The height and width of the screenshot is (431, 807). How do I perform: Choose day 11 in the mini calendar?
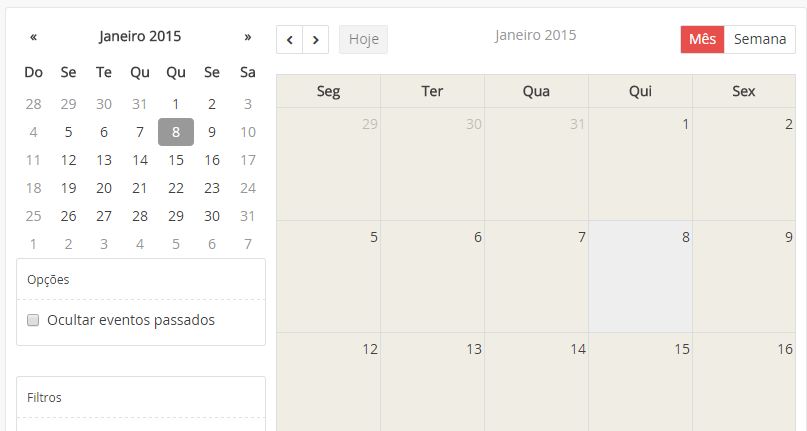[x=33, y=160]
